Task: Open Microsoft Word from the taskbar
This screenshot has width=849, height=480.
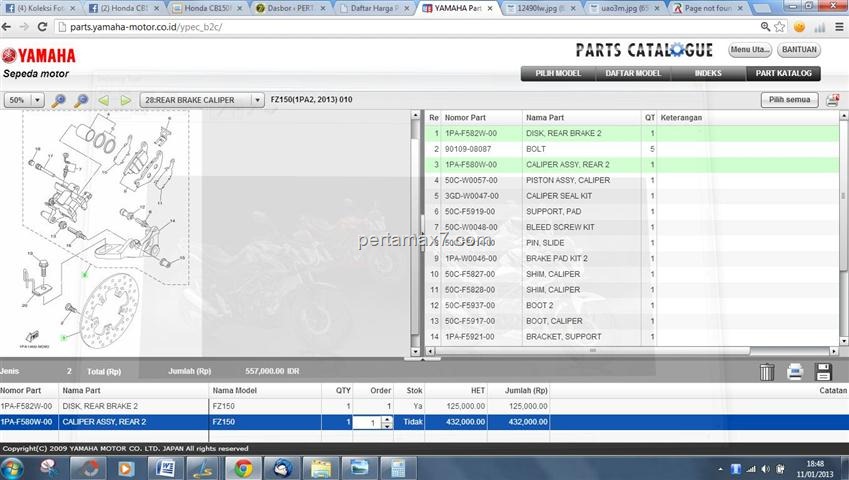Action: click(x=165, y=468)
